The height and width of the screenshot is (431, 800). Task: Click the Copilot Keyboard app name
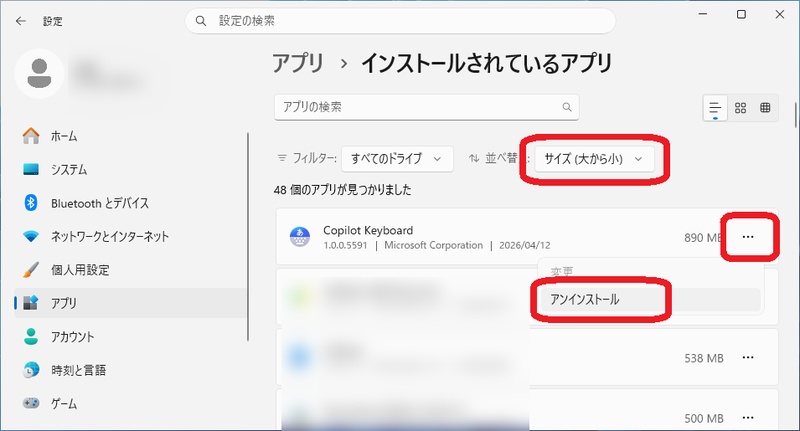(368, 231)
